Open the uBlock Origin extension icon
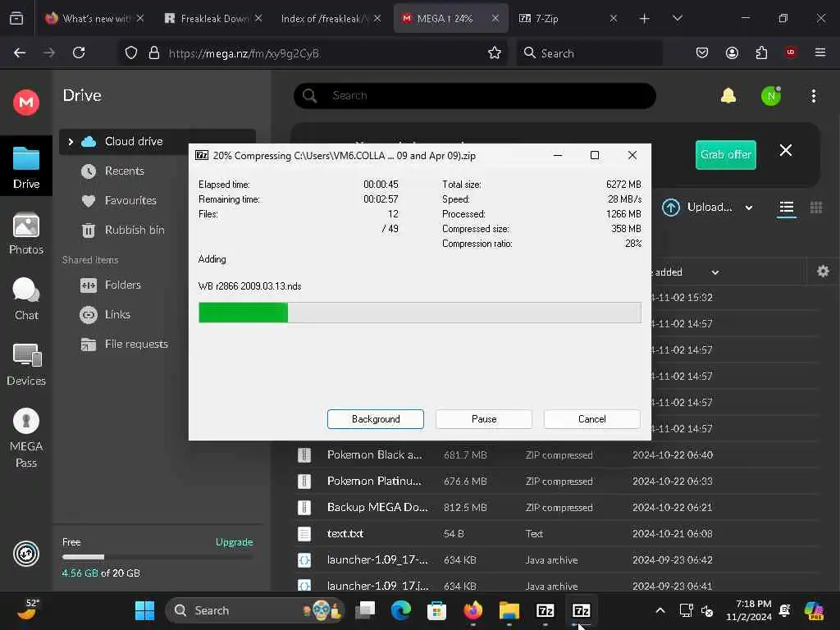This screenshot has width=840, height=630. [x=791, y=52]
